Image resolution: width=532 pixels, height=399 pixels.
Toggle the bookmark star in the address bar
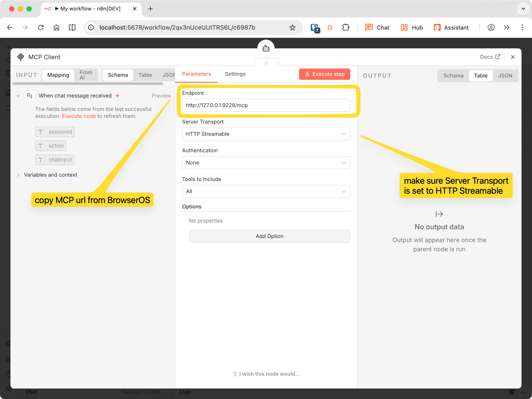point(292,27)
